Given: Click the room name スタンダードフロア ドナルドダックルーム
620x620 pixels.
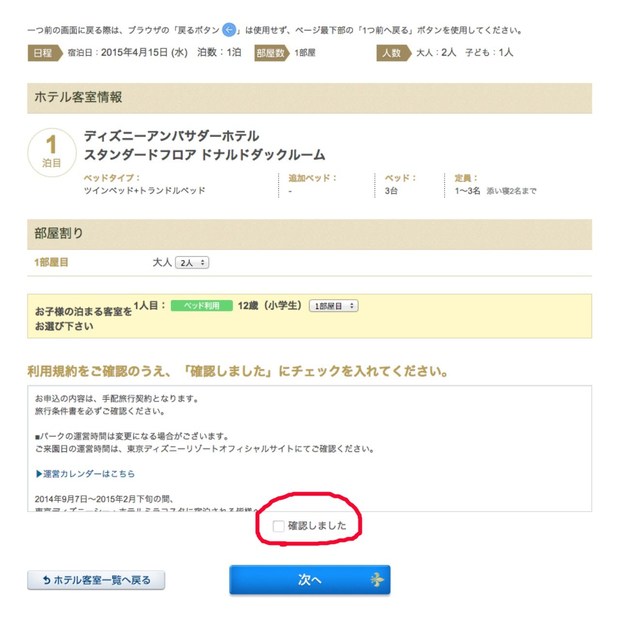Looking at the screenshot, I should coord(204,155).
